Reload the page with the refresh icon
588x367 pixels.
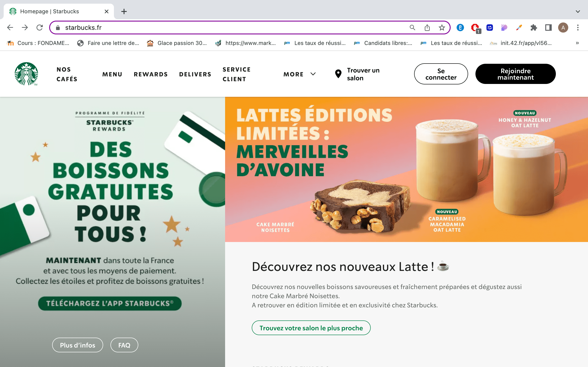[x=40, y=28]
